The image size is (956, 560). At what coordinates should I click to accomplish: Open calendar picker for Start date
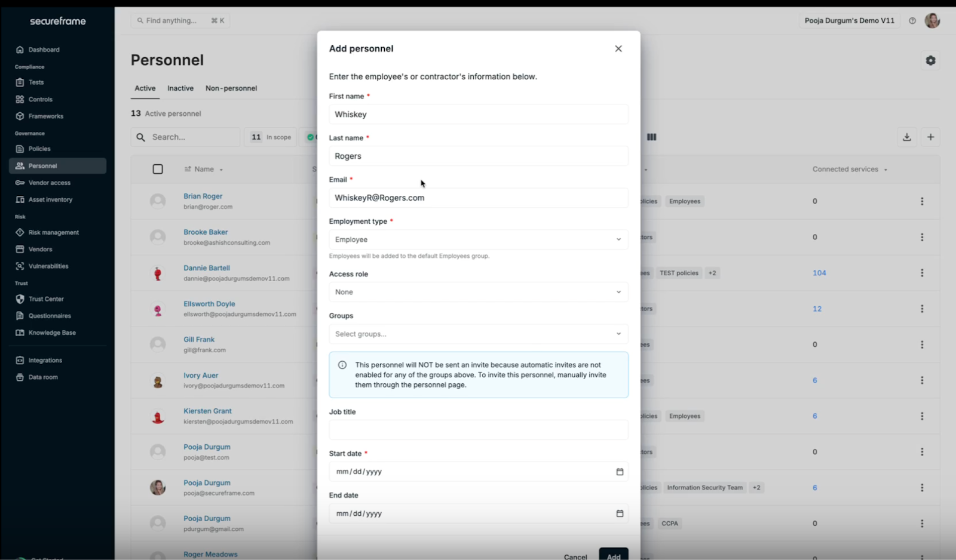click(620, 472)
